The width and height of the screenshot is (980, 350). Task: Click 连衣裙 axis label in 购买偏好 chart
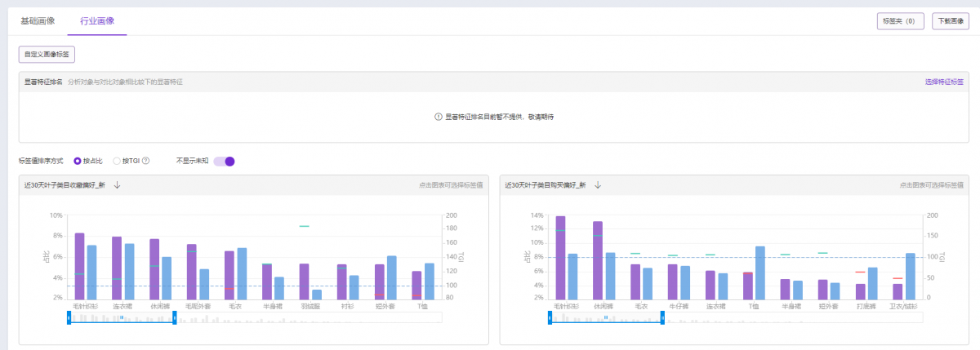pyautogui.click(x=716, y=307)
